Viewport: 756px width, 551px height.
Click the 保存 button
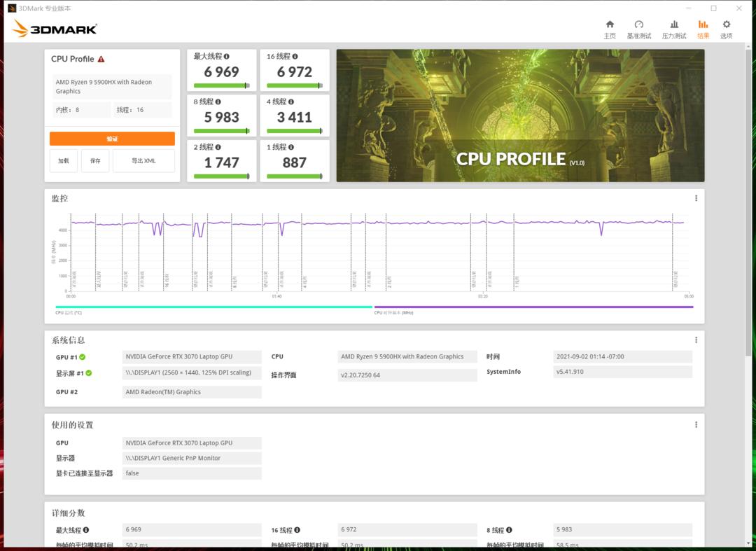pos(95,161)
